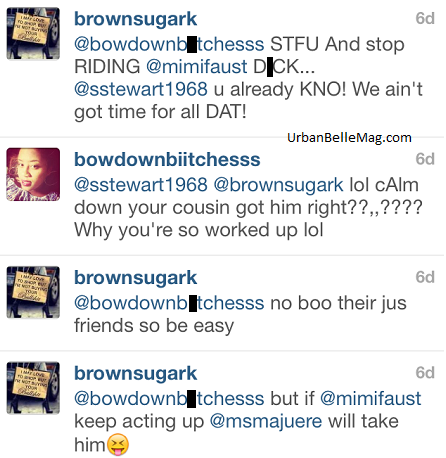Open brownsugark username above 'no boo' comment
This screenshot has width=446, height=458.
(x=135, y=278)
